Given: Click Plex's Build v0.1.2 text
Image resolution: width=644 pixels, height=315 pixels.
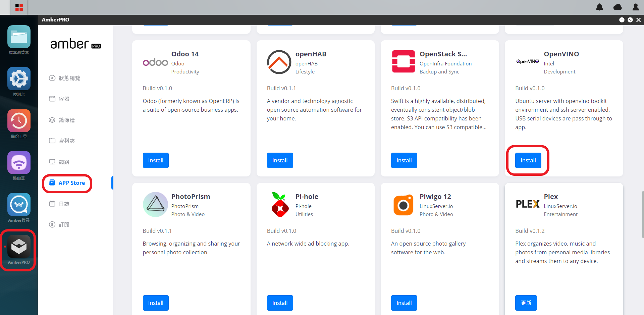Looking at the screenshot, I should pos(530,231).
